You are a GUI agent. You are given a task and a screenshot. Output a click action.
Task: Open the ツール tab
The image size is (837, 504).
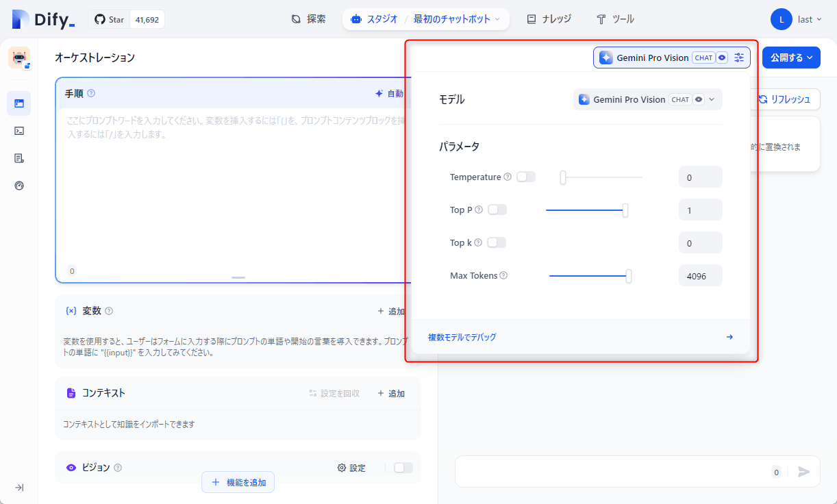[x=615, y=19]
